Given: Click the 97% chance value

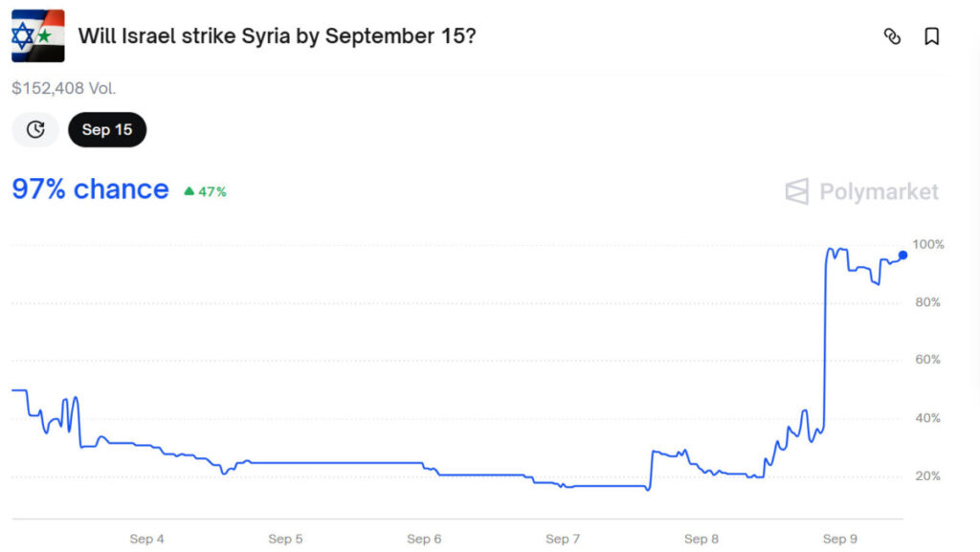Looking at the screenshot, I should (x=90, y=189).
